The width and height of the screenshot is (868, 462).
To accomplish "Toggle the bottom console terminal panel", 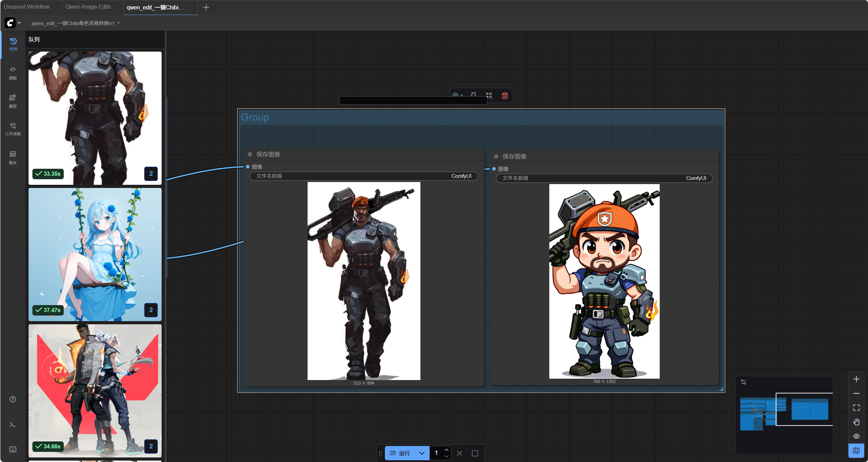I will pos(13,424).
